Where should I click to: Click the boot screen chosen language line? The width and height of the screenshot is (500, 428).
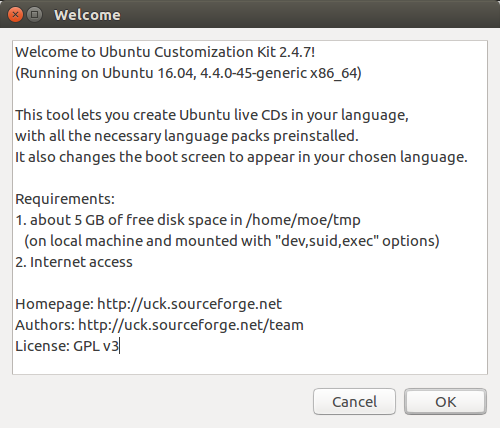(241, 157)
